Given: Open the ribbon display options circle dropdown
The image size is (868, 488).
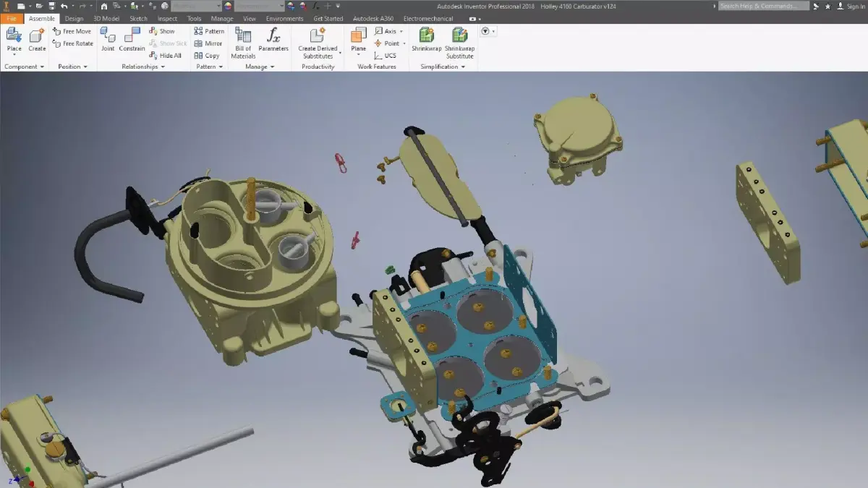Looking at the screenshot, I should pyautogui.click(x=488, y=31).
